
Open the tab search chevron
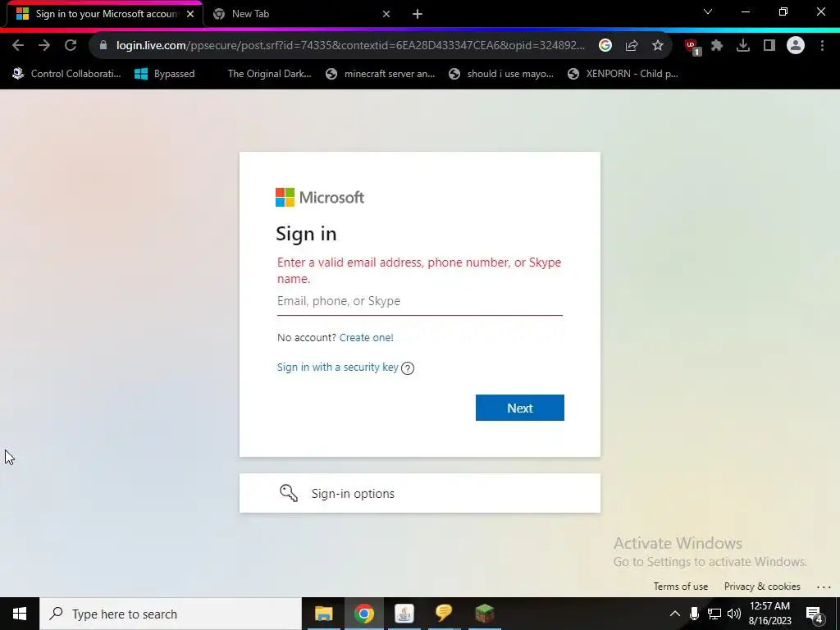[708, 11]
